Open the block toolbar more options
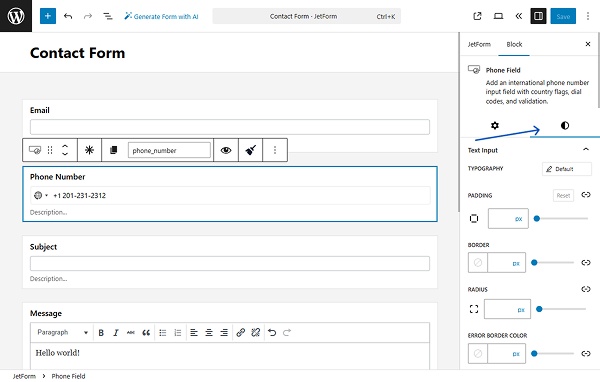Image resolution: width=600 pixels, height=382 pixels. pos(275,150)
